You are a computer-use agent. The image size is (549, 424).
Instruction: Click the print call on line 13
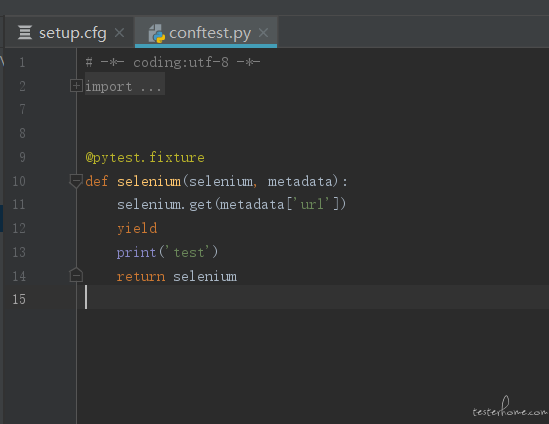tap(167, 252)
